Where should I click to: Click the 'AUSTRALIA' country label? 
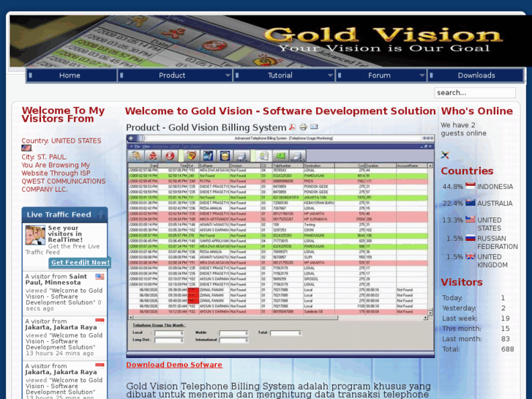coord(495,204)
